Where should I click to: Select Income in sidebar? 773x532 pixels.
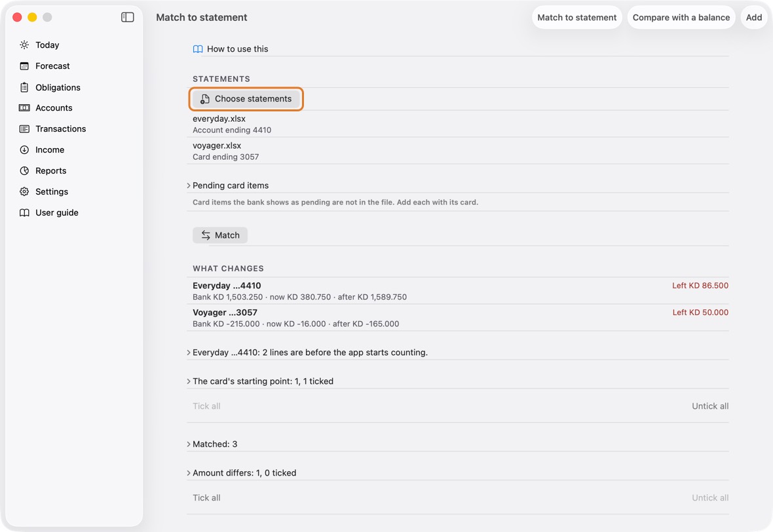pos(50,150)
